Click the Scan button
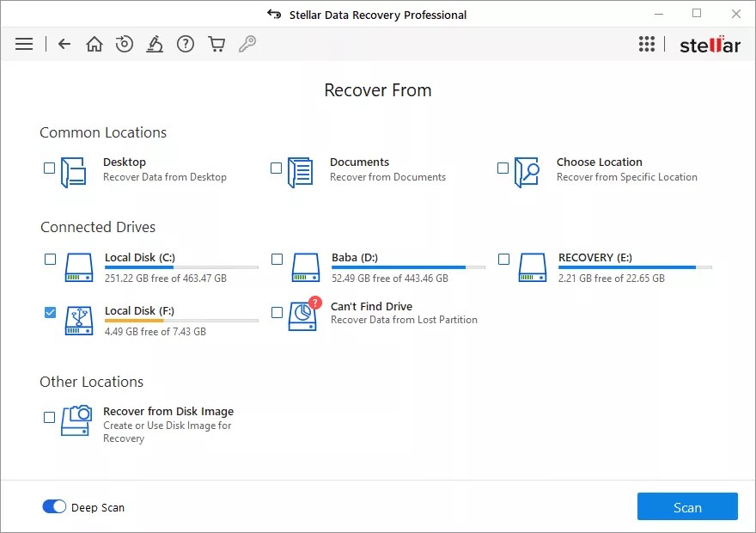This screenshot has width=756, height=533. [687, 506]
